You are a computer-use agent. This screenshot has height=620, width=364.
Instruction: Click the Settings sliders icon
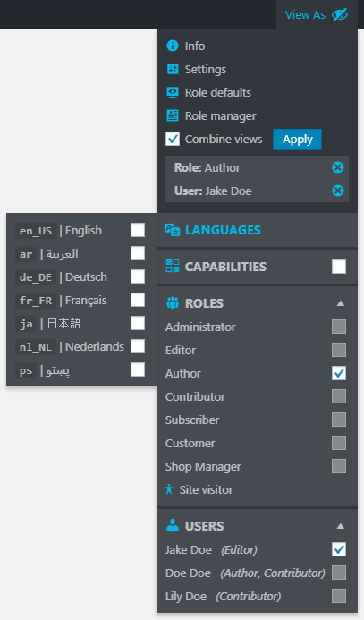[x=173, y=69]
